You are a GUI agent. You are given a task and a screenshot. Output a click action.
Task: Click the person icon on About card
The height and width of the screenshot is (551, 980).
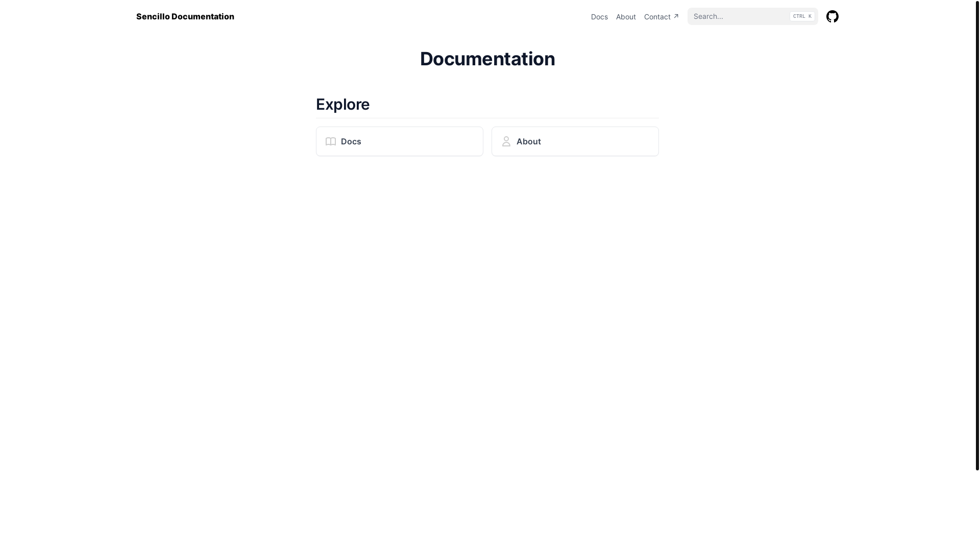(506, 141)
